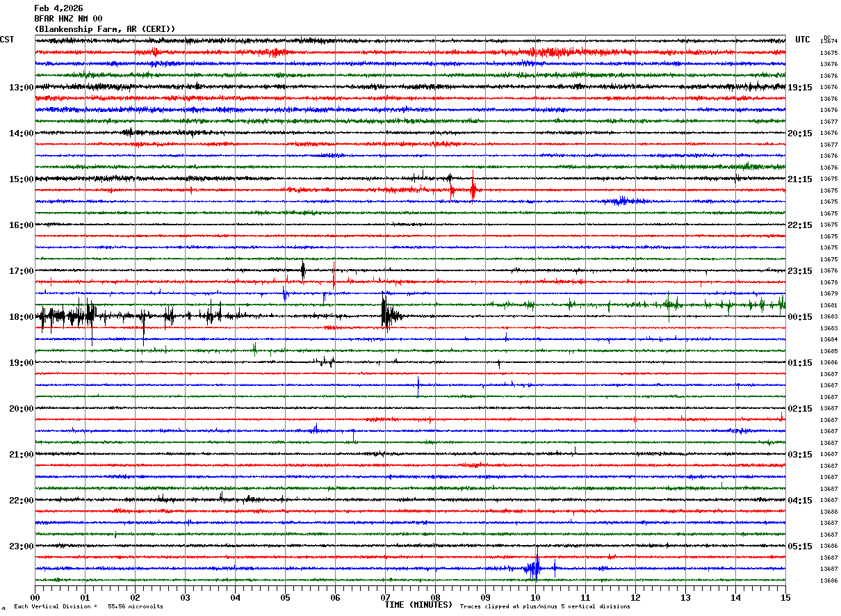This screenshot has height=616, width=841.
Task: Select minute tick 07 on time axis
Action: 385,597
